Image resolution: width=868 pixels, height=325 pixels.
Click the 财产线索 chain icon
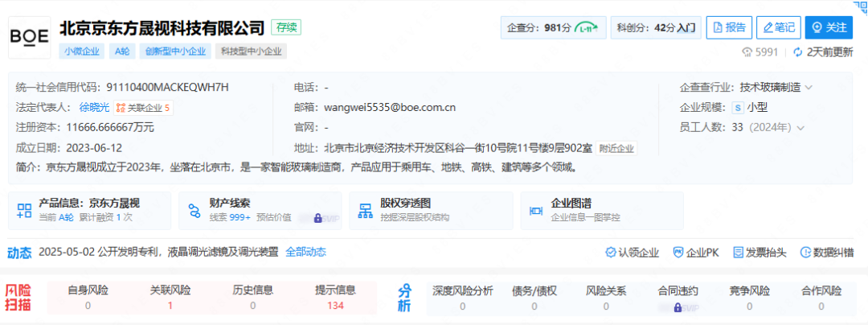[x=194, y=211]
